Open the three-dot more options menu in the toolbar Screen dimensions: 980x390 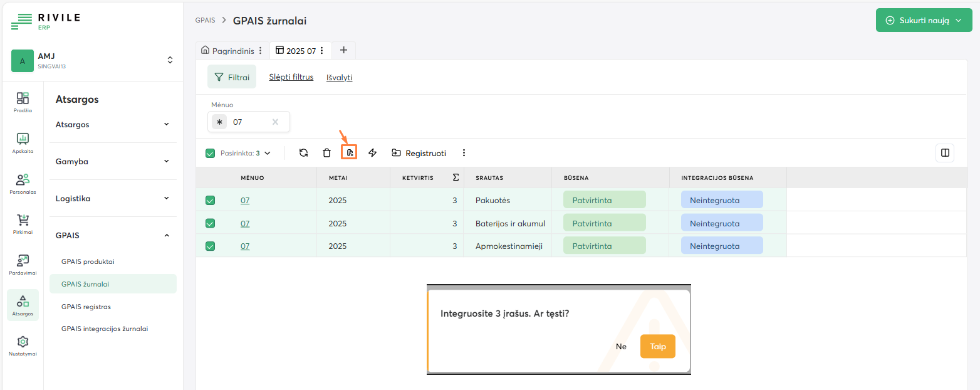click(464, 152)
